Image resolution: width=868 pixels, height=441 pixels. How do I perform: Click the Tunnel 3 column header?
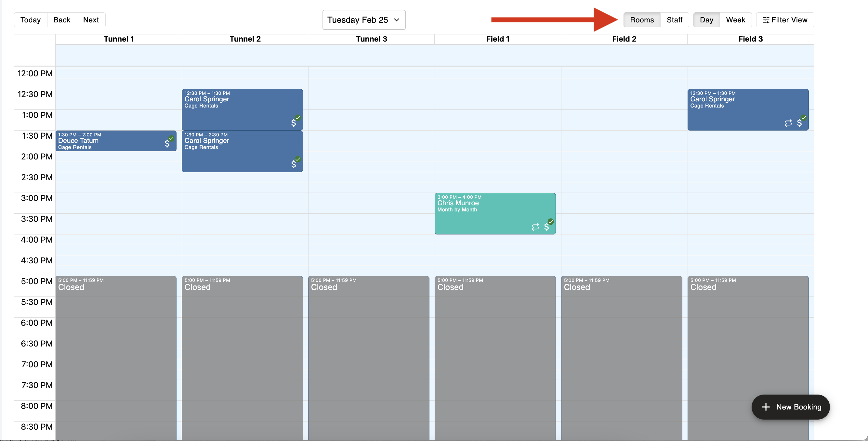tap(371, 39)
